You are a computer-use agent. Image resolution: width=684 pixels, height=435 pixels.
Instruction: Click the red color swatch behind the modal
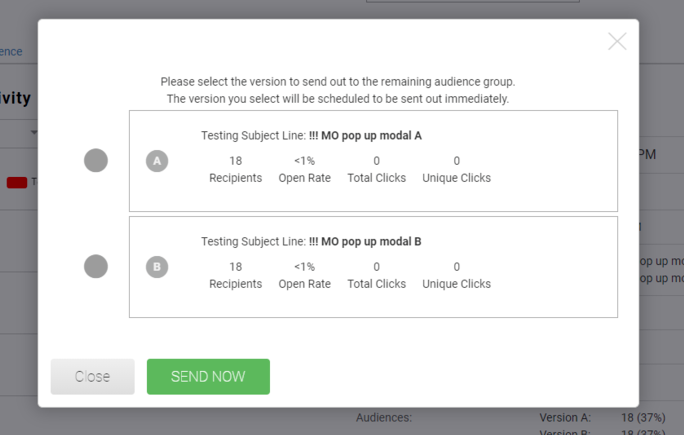pyautogui.click(x=17, y=183)
